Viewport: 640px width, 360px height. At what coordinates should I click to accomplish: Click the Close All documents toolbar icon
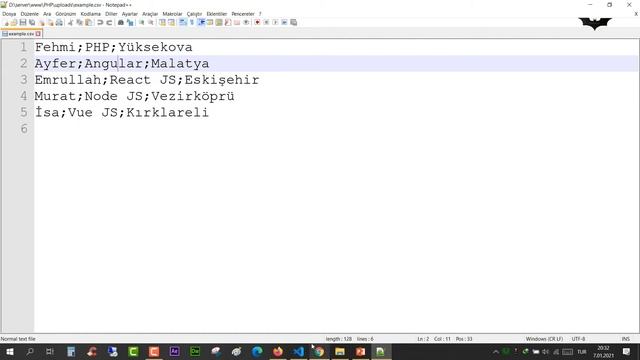50,22
